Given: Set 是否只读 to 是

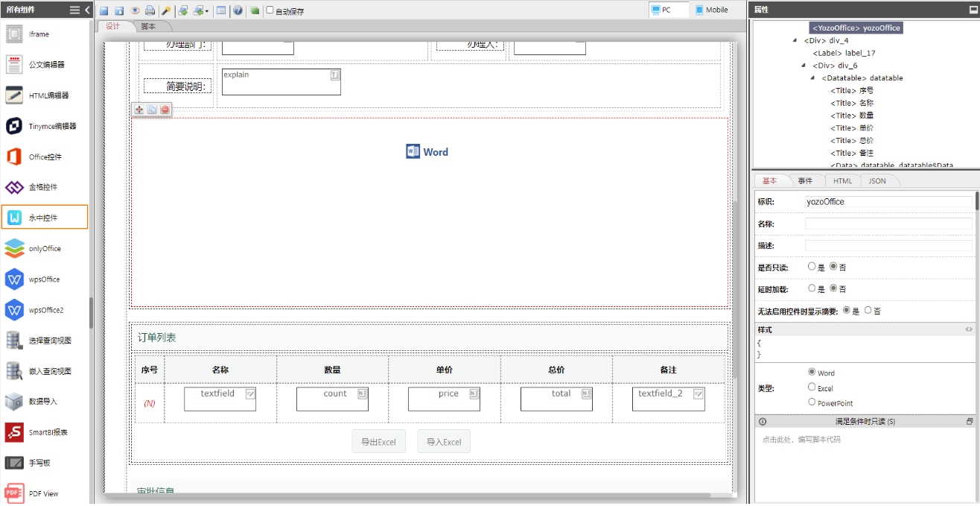Looking at the screenshot, I should tap(812, 267).
